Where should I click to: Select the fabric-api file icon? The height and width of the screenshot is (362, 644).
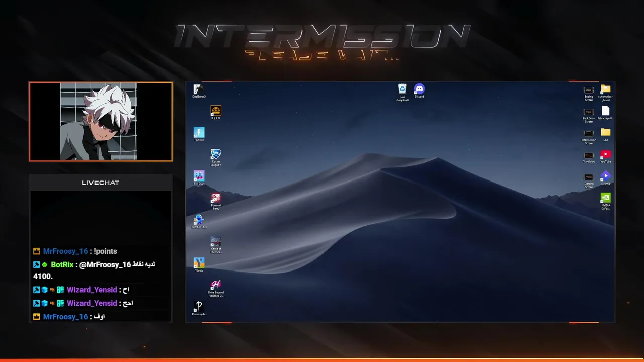click(605, 113)
